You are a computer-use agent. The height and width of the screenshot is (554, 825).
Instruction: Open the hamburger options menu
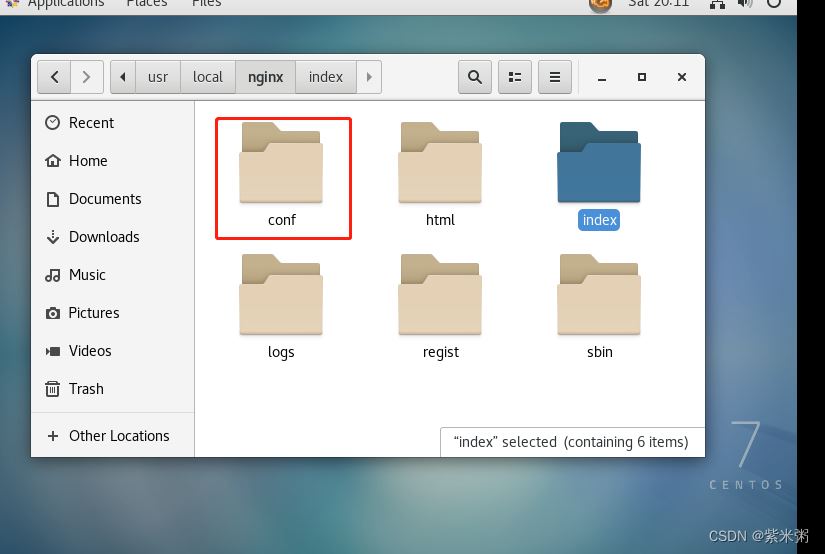[555, 77]
